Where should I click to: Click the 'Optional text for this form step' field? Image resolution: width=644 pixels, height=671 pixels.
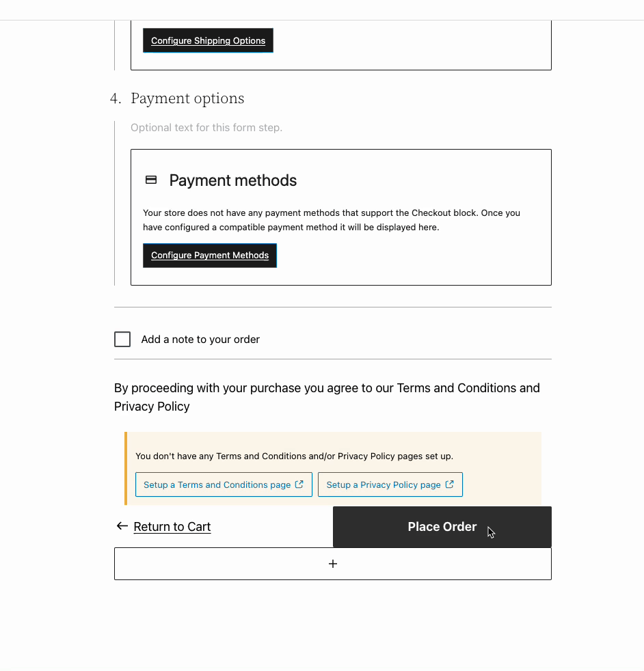click(206, 128)
